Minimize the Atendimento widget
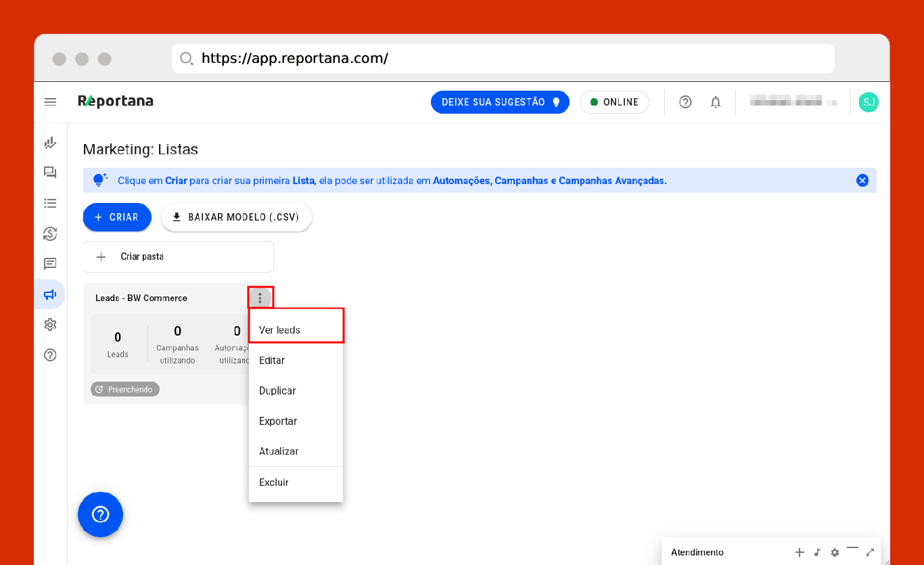Screen dimensions: 924x565 [x=852, y=549]
